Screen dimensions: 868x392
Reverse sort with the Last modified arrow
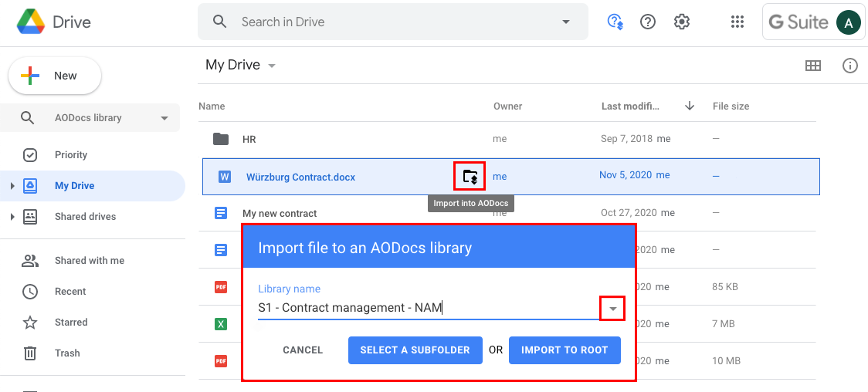coord(690,106)
